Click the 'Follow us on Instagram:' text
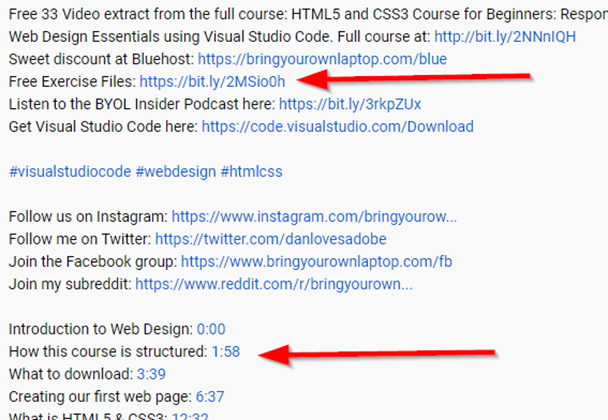This screenshot has height=420, width=608. coord(88,217)
